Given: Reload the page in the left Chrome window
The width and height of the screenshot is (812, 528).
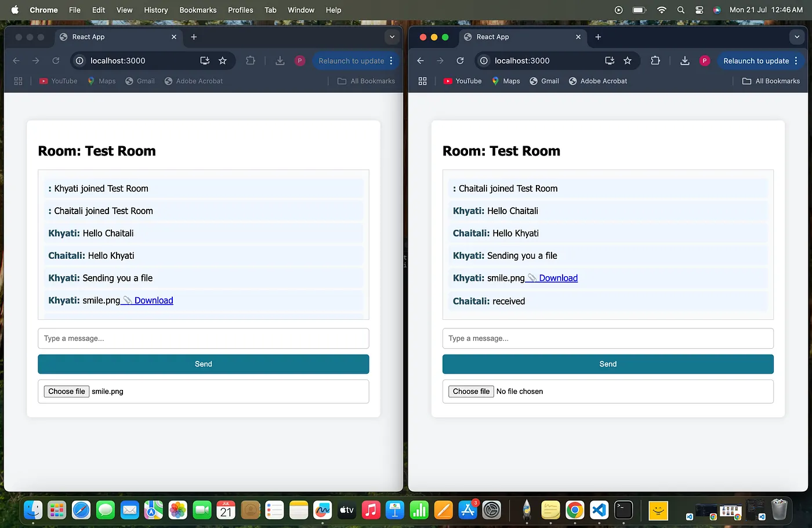Looking at the screenshot, I should point(55,60).
